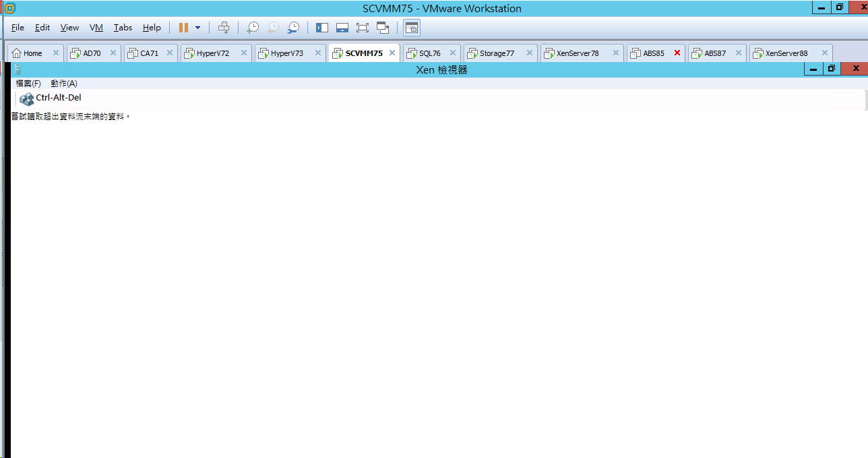Open the 檔案(F) menu in Xen viewer
Viewport: 868px width, 458px height.
tap(28, 84)
